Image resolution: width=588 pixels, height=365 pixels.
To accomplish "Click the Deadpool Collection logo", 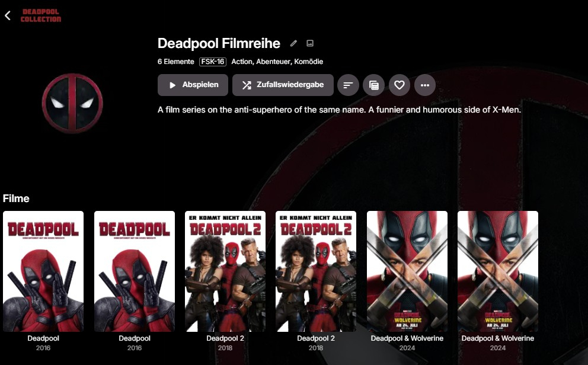I will coord(40,15).
